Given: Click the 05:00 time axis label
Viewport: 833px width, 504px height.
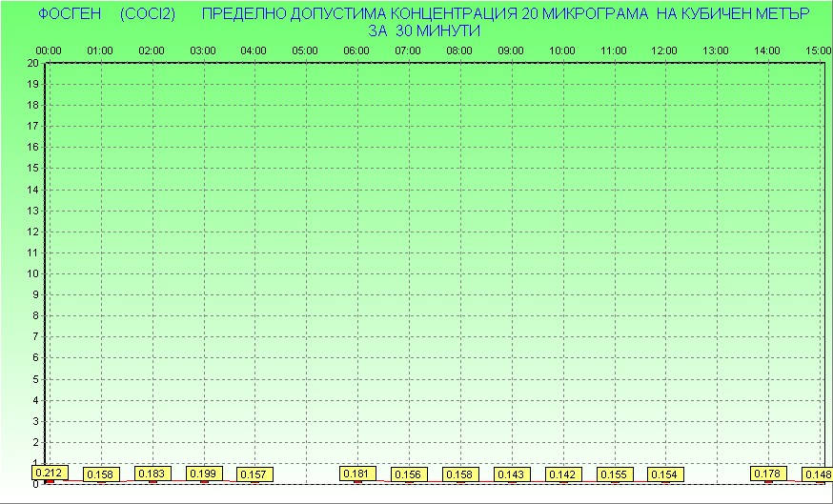Looking at the screenshot, I should point(305,50).
